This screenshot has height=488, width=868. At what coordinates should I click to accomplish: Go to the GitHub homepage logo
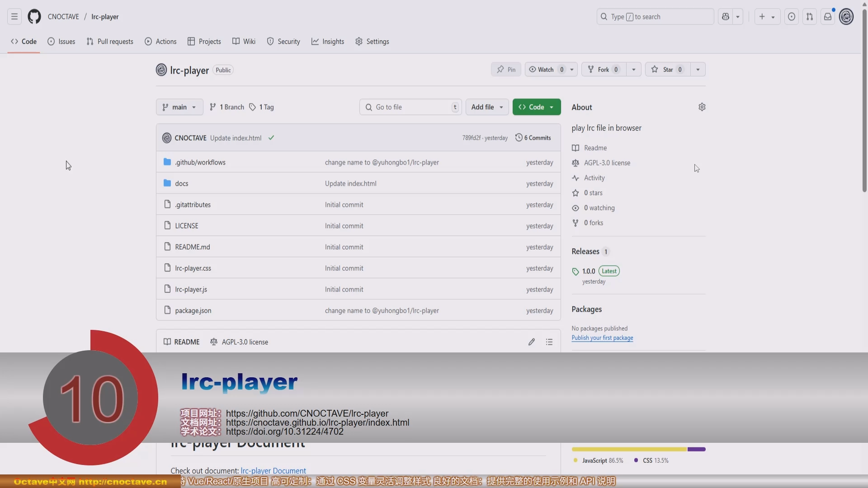click(34, 17)
